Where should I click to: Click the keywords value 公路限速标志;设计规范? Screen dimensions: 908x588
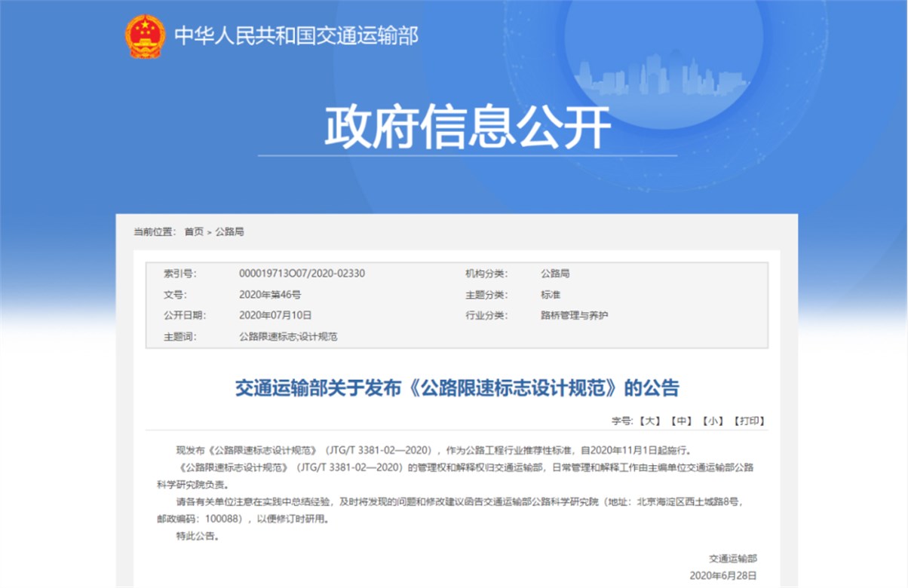(288, 337)
